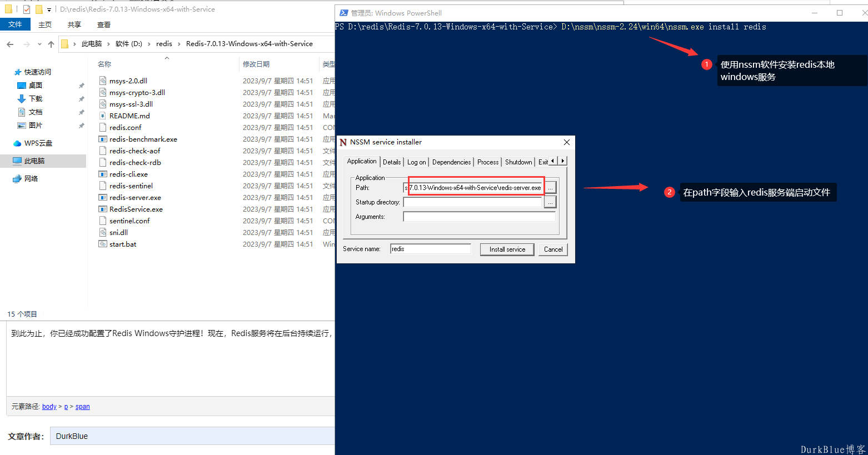Switch to NSSM Process tab
This screenshot has height=455, width=868.
point(488,162)
